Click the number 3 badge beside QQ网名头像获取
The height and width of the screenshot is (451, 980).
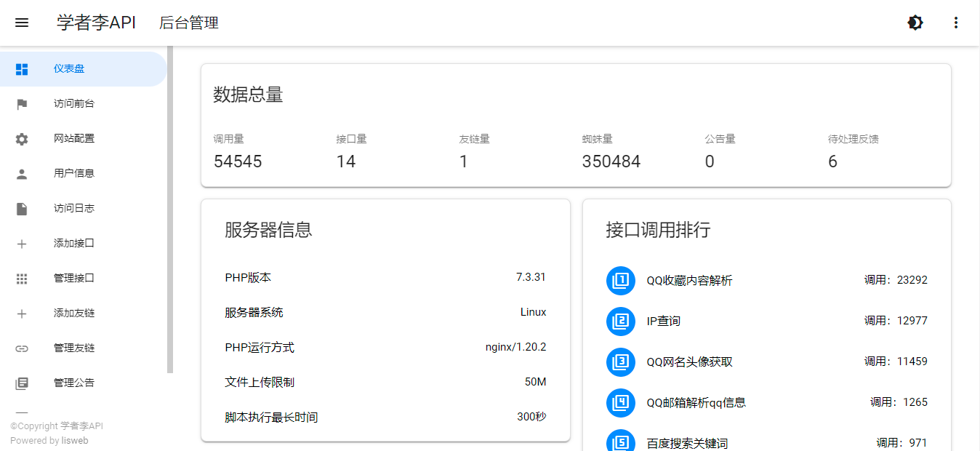pos(620,362)
